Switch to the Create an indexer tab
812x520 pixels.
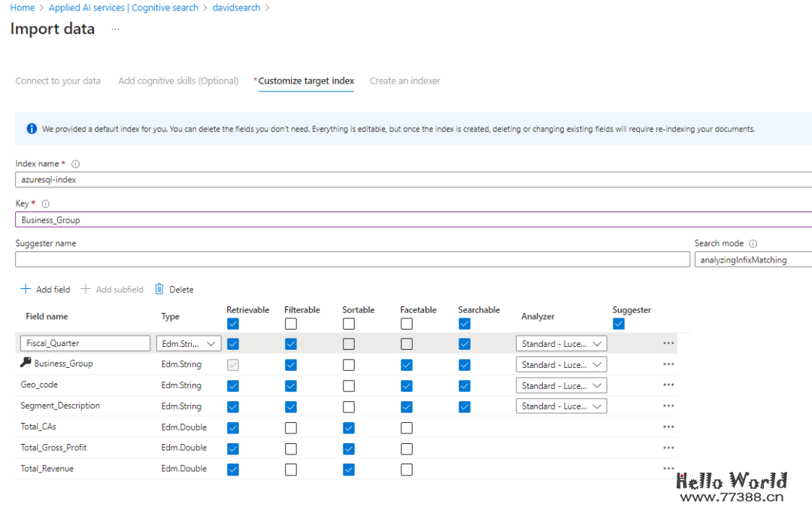[x=404, y=81]
